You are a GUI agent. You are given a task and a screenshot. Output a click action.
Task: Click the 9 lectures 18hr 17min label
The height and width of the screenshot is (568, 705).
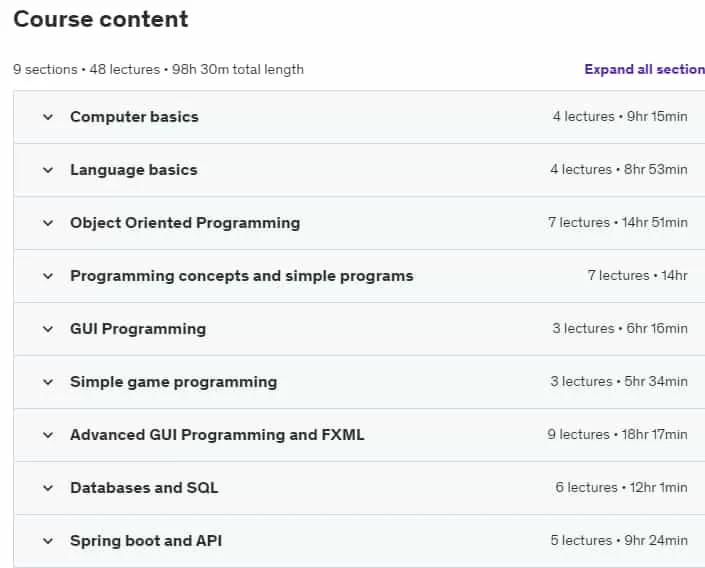pyautogui.click(x=617, y=434)
